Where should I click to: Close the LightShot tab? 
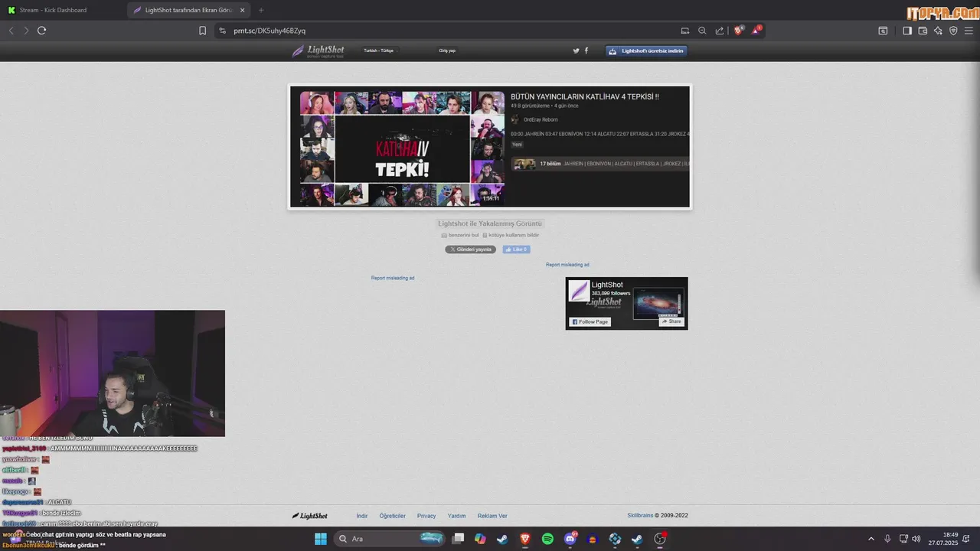(x=243, y=10)
